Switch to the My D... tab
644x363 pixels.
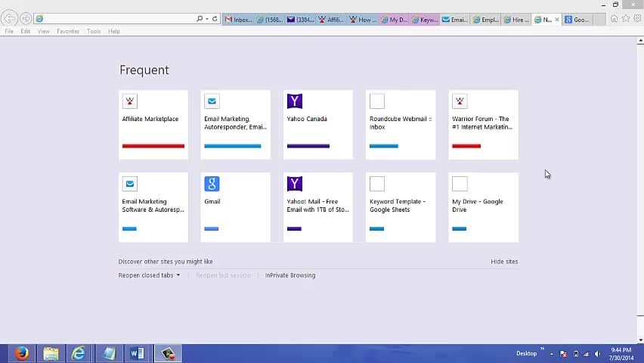pos(394,20)
